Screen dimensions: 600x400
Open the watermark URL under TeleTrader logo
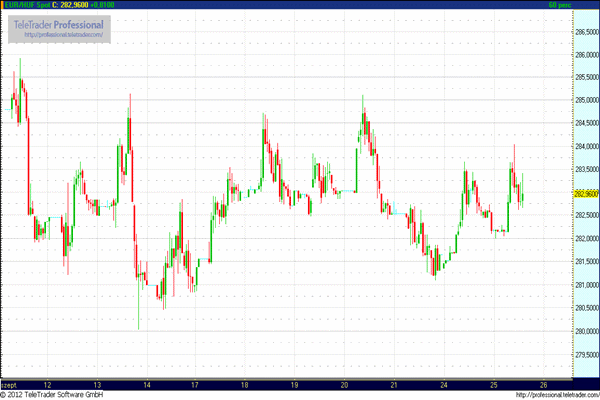click(64, 35)
